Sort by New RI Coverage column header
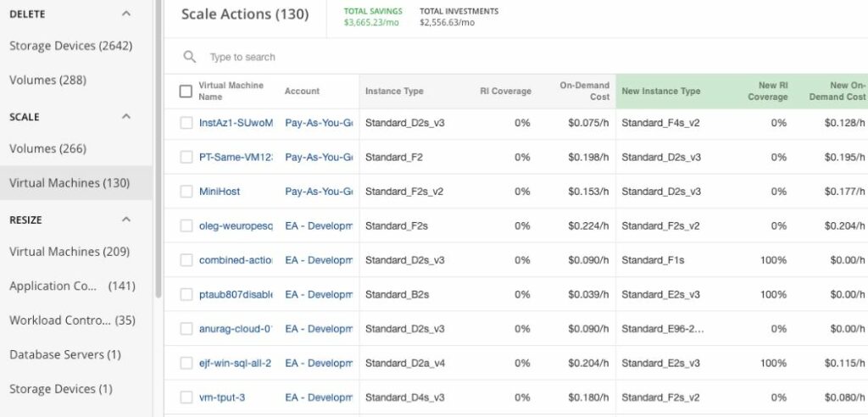The width and height of the screenshot is (868, 417). pos(768,91)
